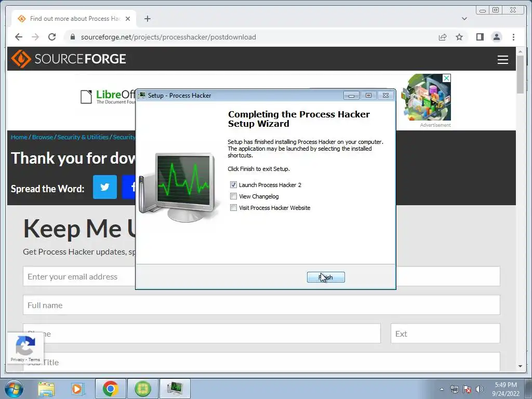Open Chrome three-dot menu
The height and width of the screenshot is (399, 532).
(513, 37)
